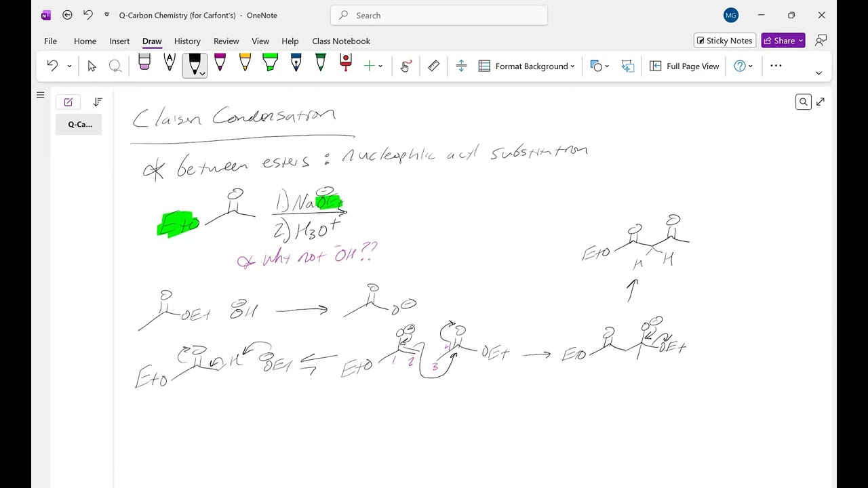868x488 pixels.
Task: Click the Share button
Action: (x=783, y=41)
